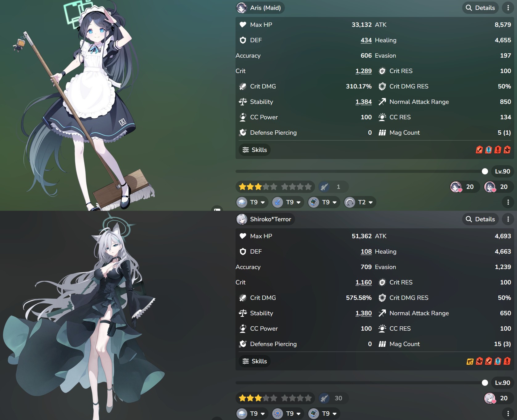Enable Shiroko*Terror last weapon star
This screenshot has height=420, width=517.
point(308,398)
